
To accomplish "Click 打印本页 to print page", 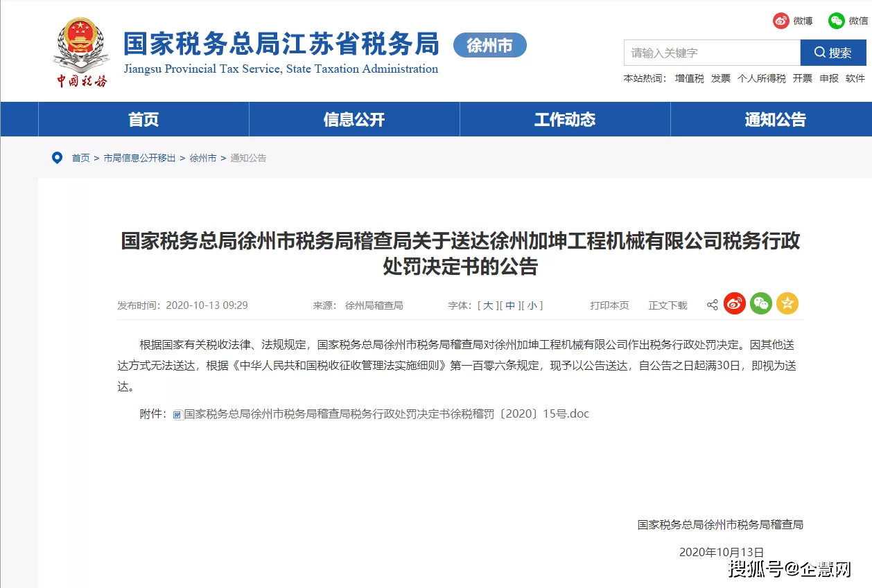I will [609, 305].
